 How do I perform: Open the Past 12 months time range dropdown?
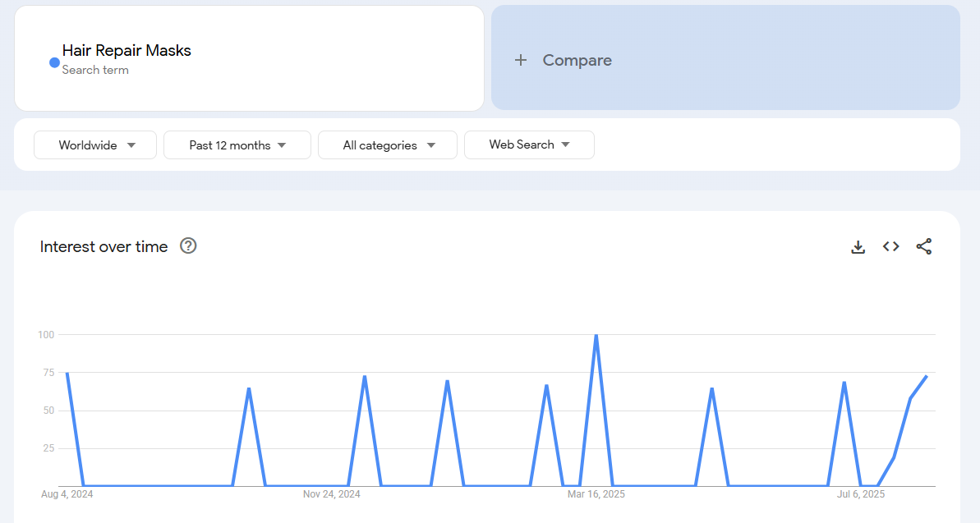(237, 145)
